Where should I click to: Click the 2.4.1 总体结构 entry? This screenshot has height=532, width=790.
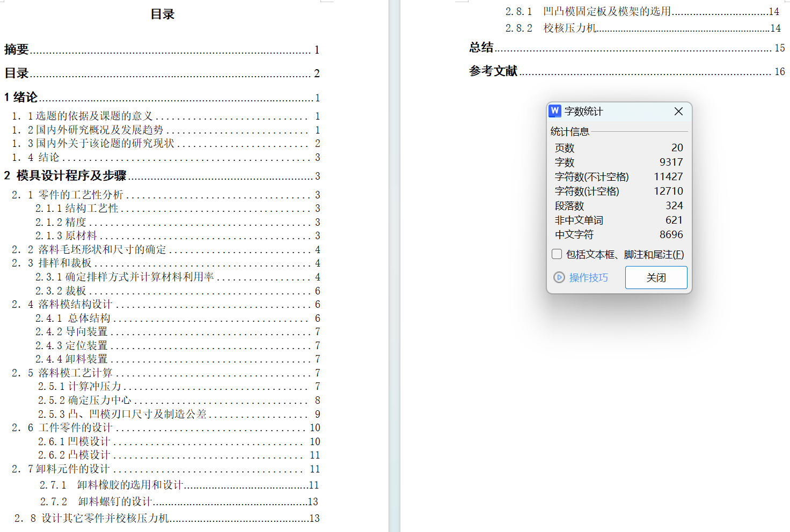tap(178, 318)
